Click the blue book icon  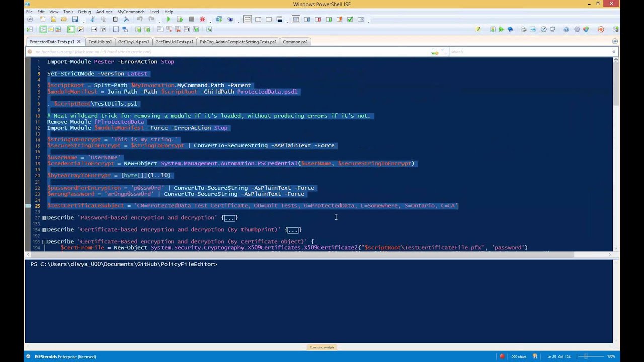tap(510, 29)
